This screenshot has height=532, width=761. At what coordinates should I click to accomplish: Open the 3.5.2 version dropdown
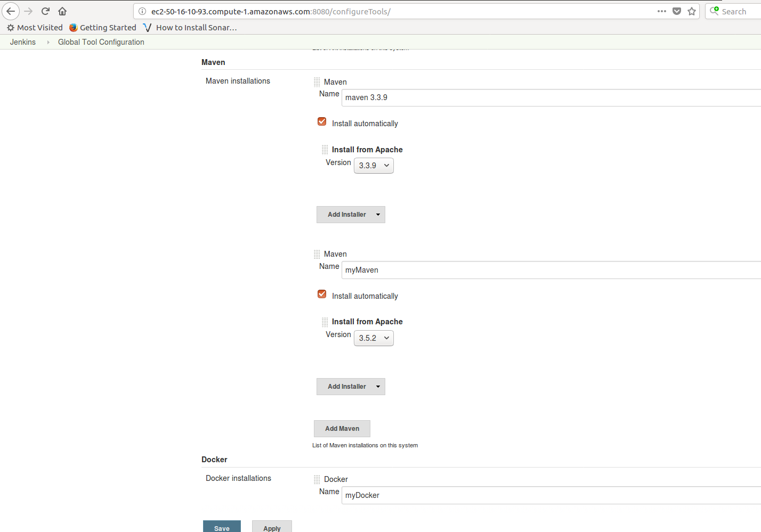click(x=374, y=338)
